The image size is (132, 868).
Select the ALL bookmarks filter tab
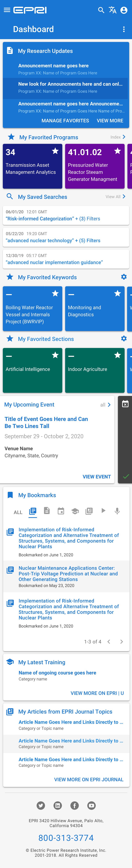[18, 512]
